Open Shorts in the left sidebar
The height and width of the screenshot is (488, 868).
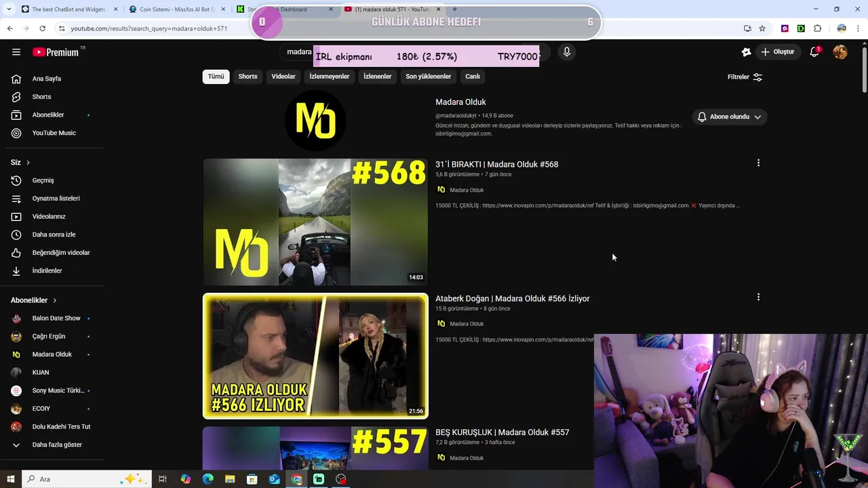52,97
